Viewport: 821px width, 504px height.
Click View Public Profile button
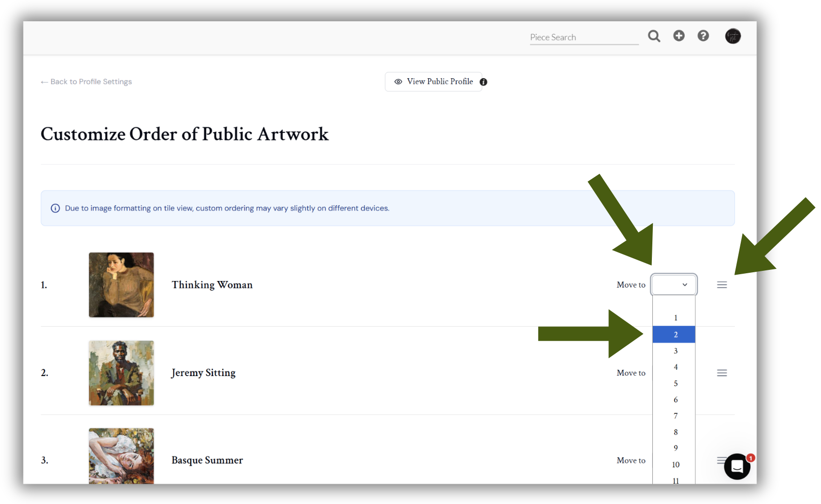point(433,82)
